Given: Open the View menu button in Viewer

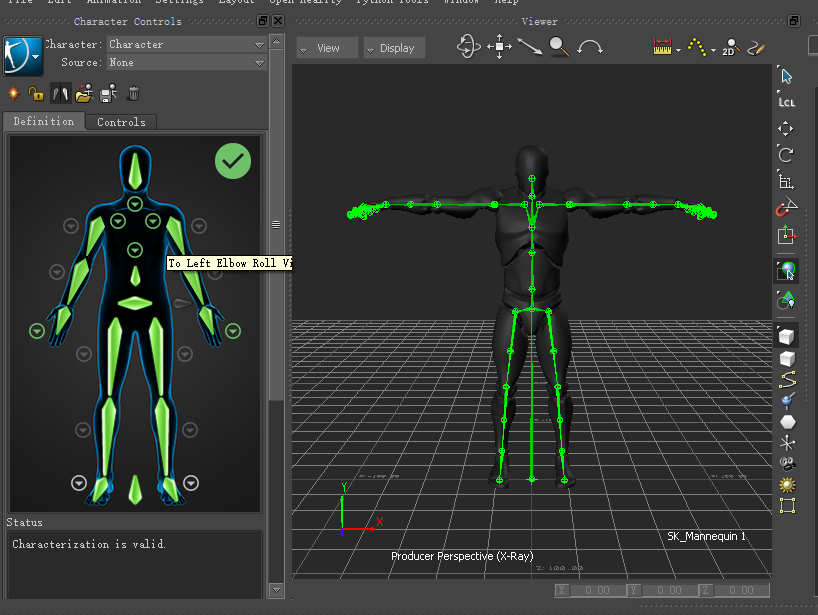Looking at the screenshot, I should 327,48.
